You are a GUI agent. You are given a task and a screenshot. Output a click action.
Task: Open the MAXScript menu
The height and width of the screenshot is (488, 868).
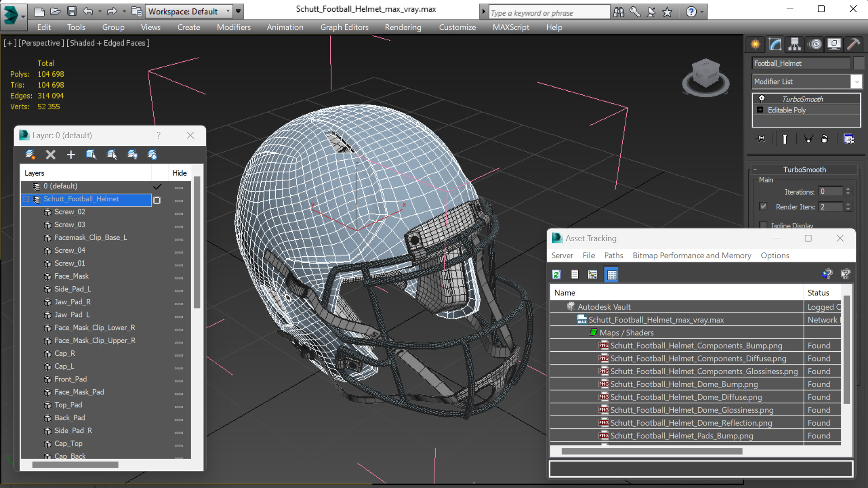coord(511,28)
